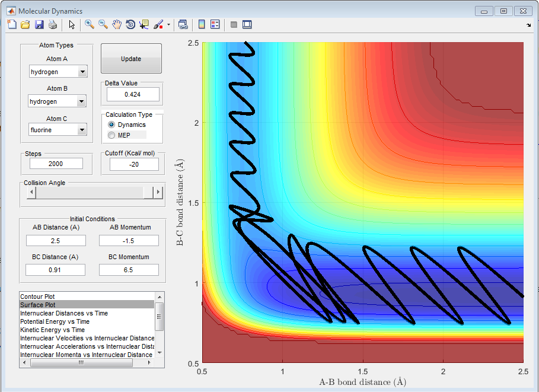Open the Atom C dropdown showing fluorine
This screenshot has height=392, width=539.
coord(58,130)
